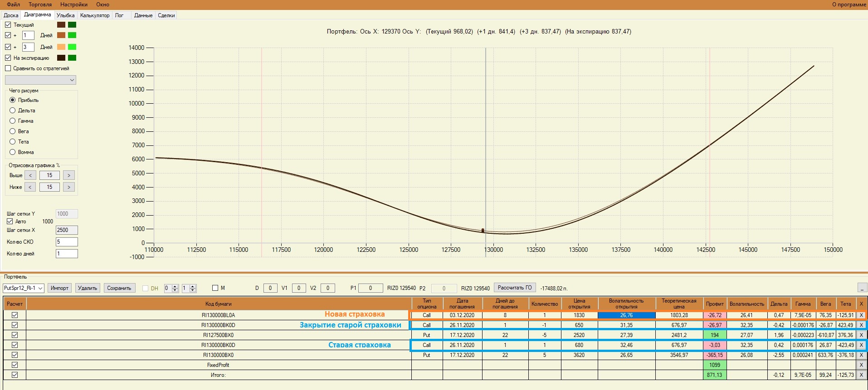
Task: Select the highlighted 26,76 opening volatility cell
Action: [626, 315]
